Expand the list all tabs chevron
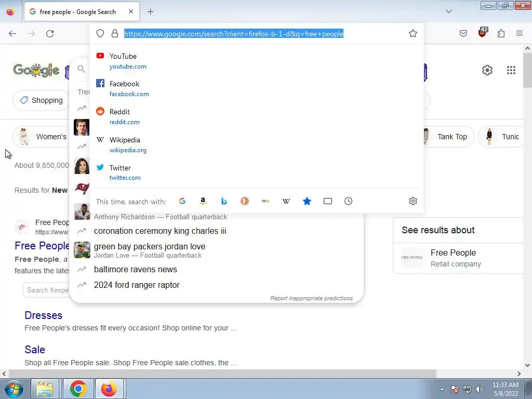The width and height of the screenshot is (532, 399). coord(448,11)
